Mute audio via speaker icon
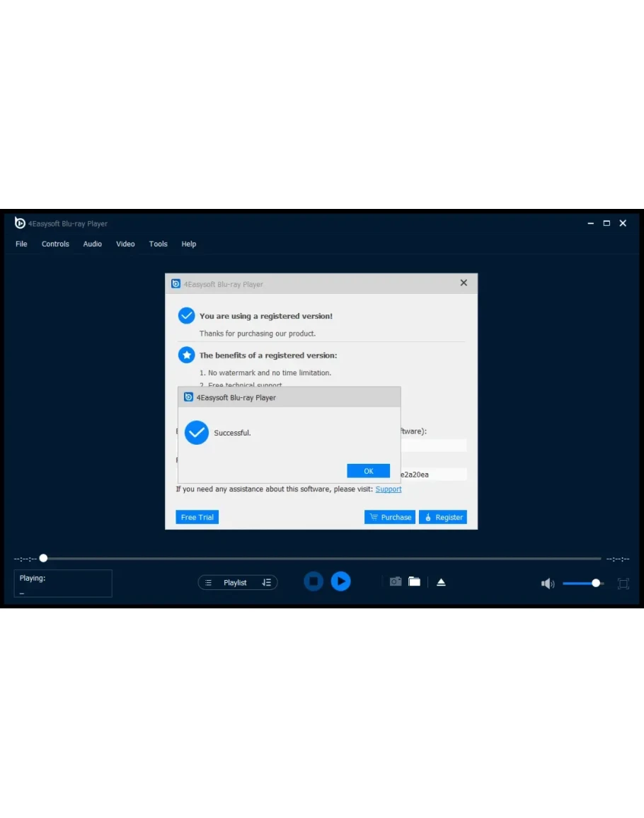 (x=548, y=584)
